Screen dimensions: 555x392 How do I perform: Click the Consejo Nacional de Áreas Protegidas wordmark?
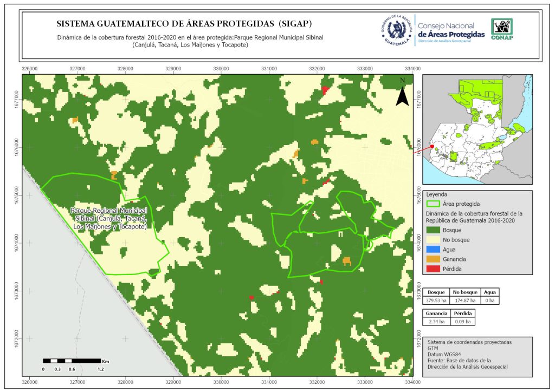(x=451, y=30)
